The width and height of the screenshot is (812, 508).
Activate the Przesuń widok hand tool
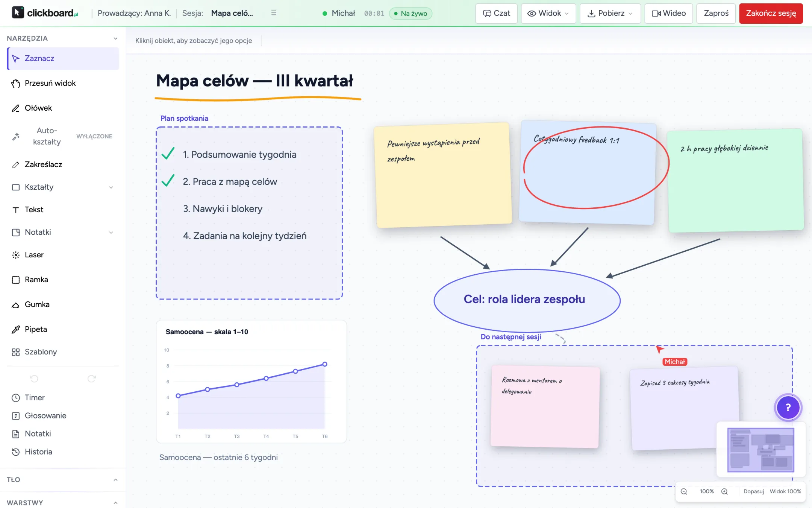(63, 83)
